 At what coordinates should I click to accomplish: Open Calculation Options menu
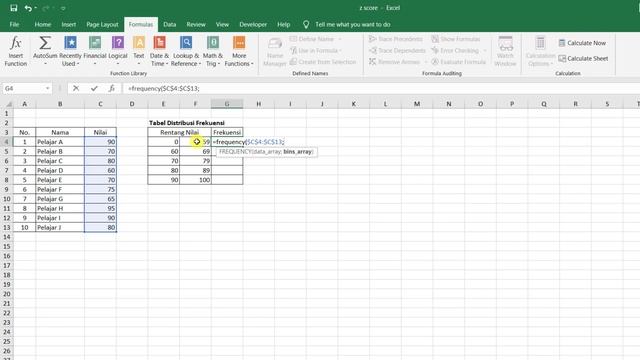(x=540, y=51)
